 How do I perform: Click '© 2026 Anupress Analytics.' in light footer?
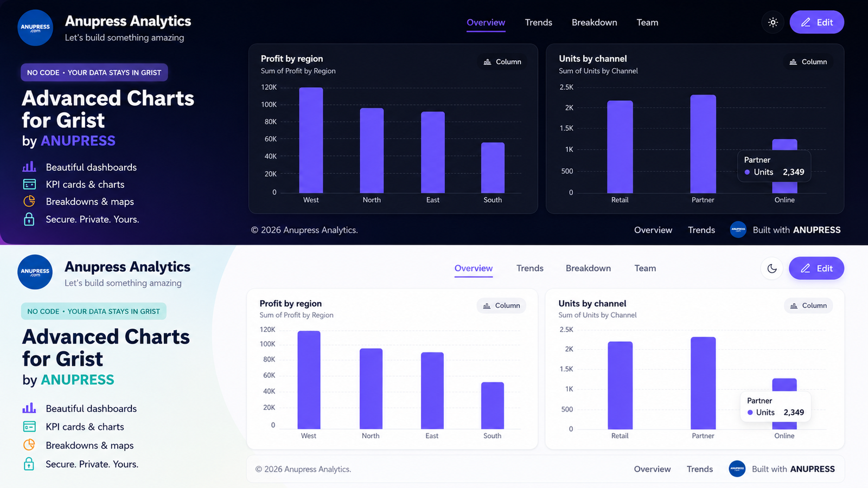(x=303, y=469)
